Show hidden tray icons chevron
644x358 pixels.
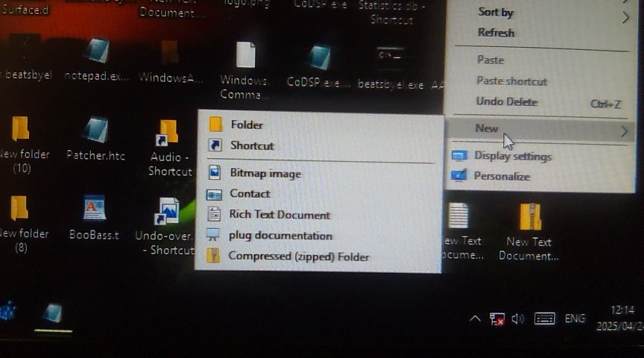475,318
